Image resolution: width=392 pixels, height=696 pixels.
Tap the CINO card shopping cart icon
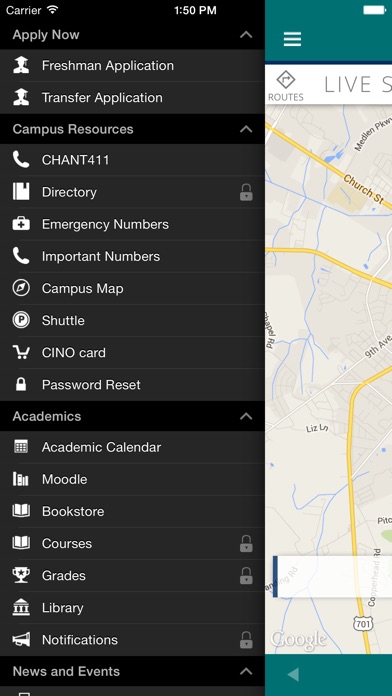coord(21,352)
